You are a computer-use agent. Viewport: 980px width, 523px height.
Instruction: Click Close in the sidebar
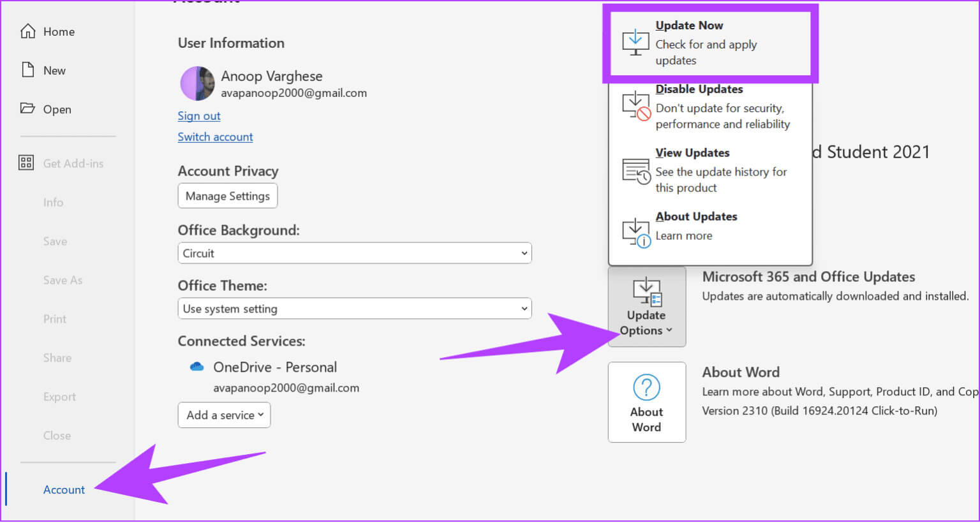click(x=57, y=436)
